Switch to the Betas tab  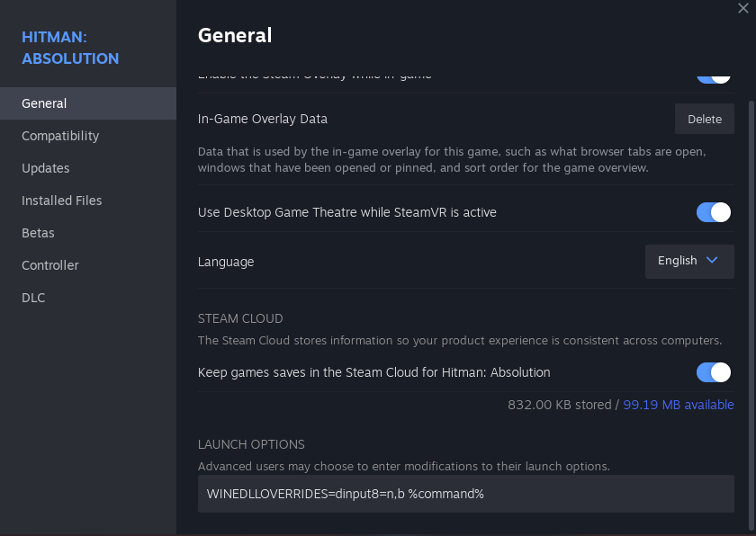[x=39, y=233]
